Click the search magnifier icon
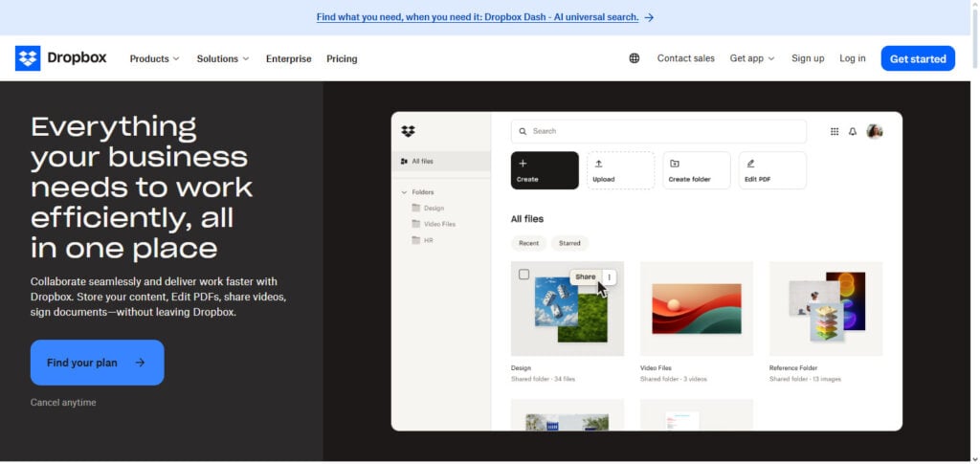 coord(523,131)
